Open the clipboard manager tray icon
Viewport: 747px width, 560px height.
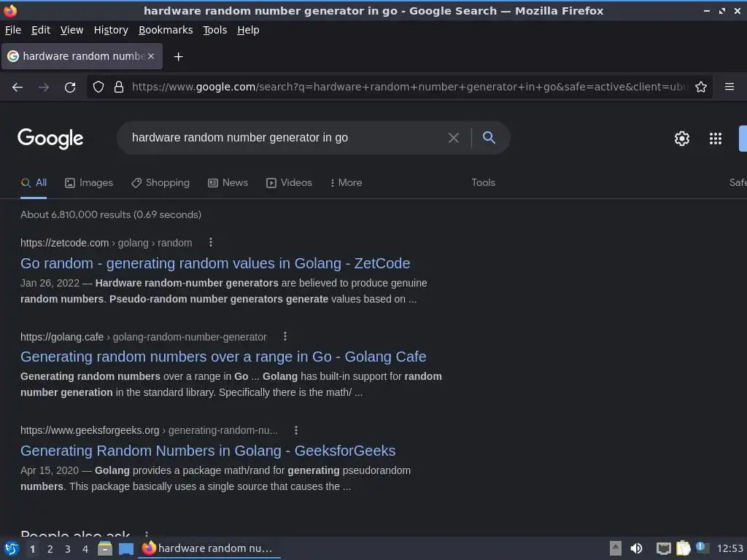[683, 548]
